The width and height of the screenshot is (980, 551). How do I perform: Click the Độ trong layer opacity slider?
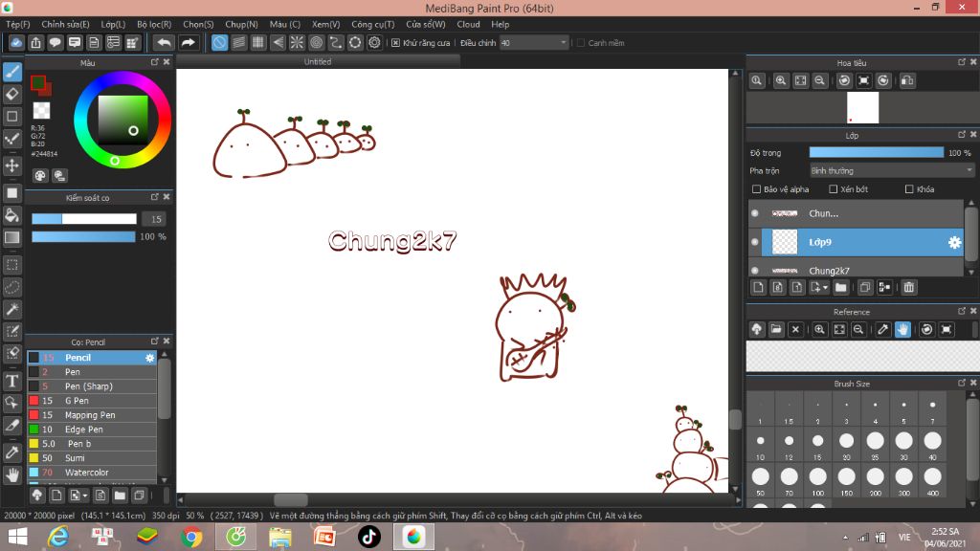tap(877, 152)
